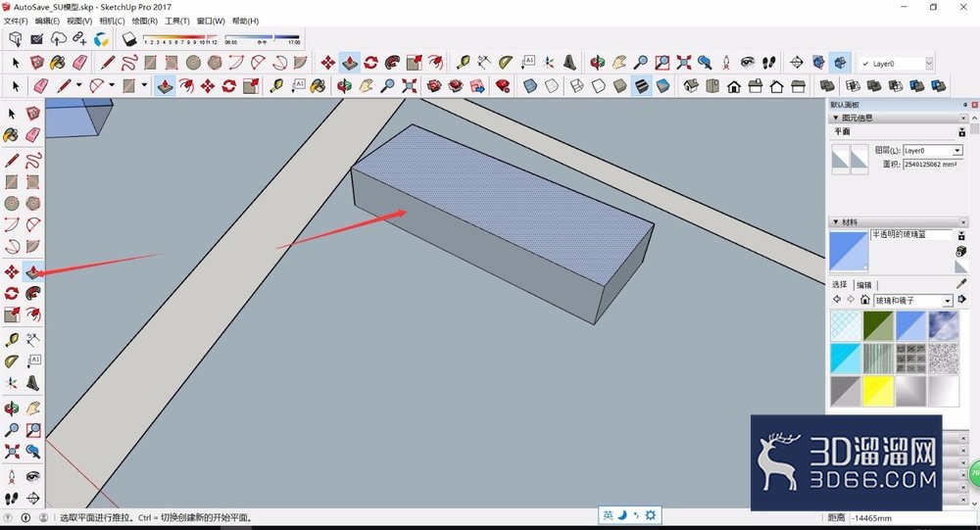Go to materials home folder button
Viewport: 980px width, 530px height.
(x=865, y=300)
